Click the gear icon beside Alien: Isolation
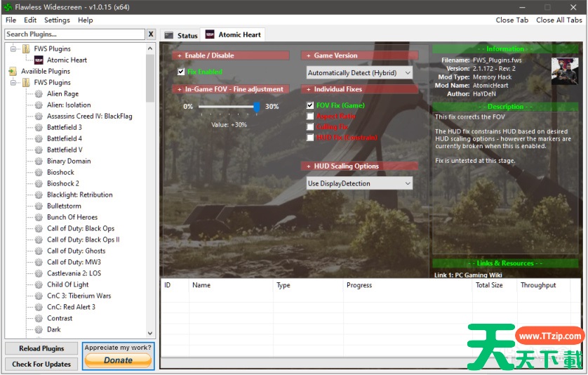 tap(39, 105)
